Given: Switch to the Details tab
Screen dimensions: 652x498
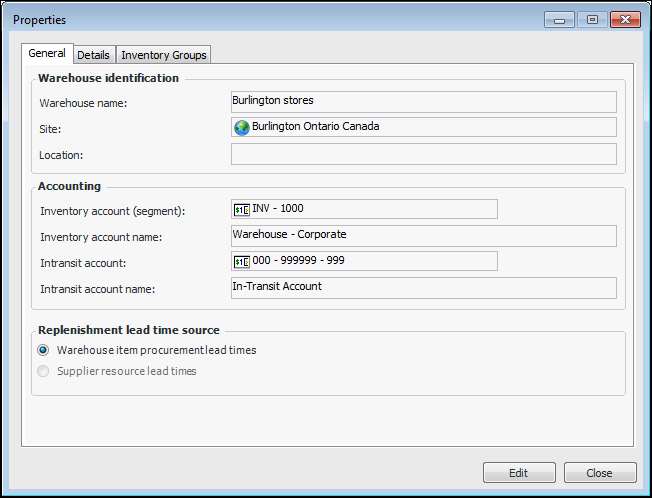Looking at the screenshot, I should click(x=93, y=55).
